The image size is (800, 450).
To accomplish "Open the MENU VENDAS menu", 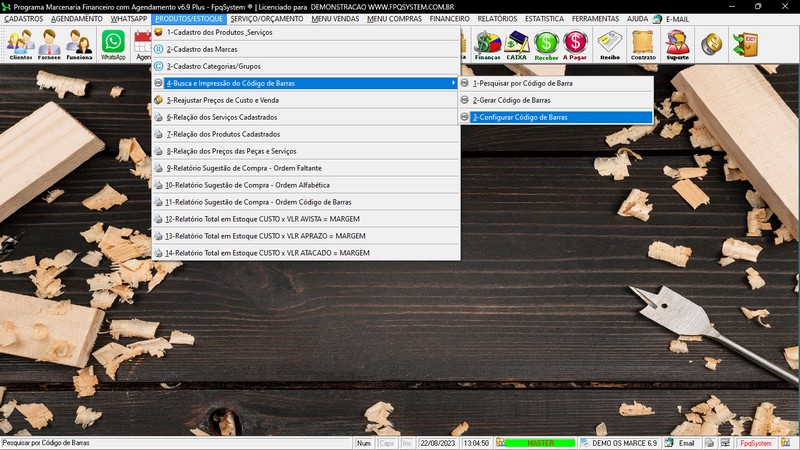I will (335, 19).
